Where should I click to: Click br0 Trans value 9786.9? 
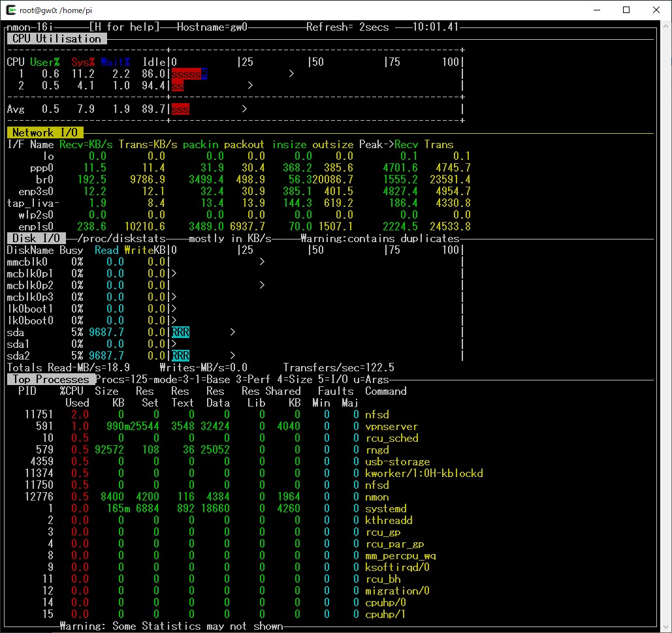point(148,179)
